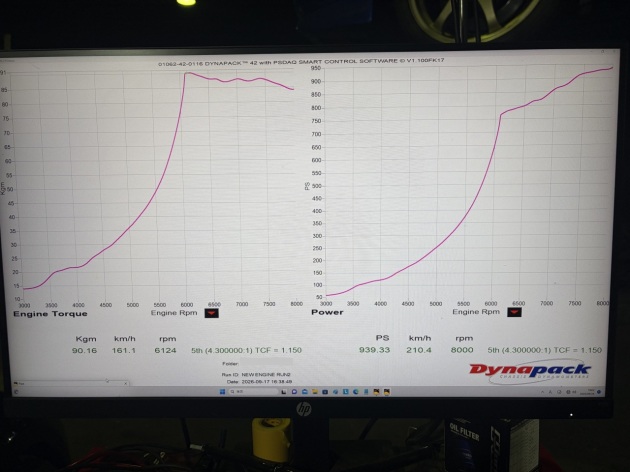Click the Dynapack logo
This screenshot has height=472, width=630.
pyautogui.click(x=530, y=371)
